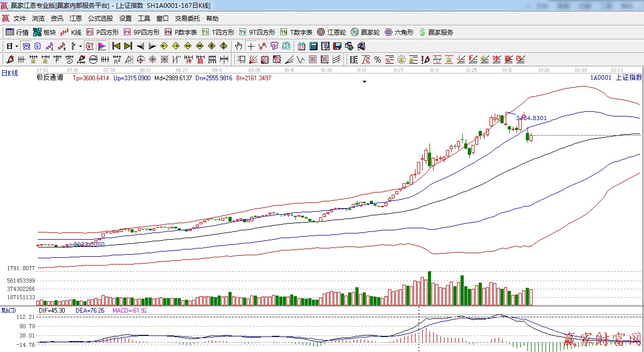This screenshot has height=352, width=644.
Task: Jump to first bar with skip-back arrow
Action: 116,46
